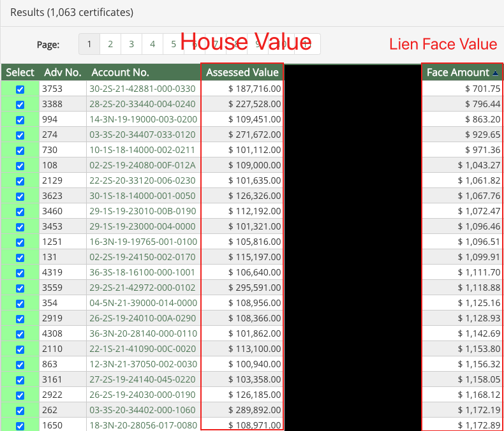Toggle selection for Adv No. 4319
The height and width of the screenshot is (431, 504).
pyautogui.click(x=20, y=273)
